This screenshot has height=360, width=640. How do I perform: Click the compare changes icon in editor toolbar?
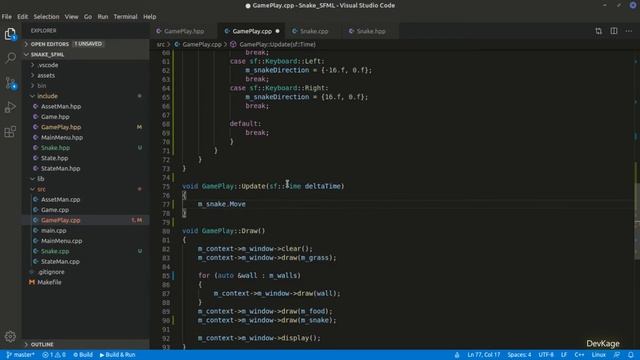coord(598,31)
